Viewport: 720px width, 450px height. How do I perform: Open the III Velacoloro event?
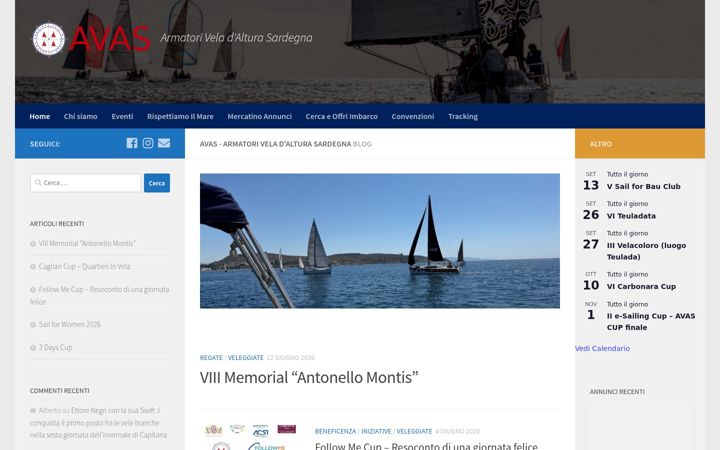(646, 251)
